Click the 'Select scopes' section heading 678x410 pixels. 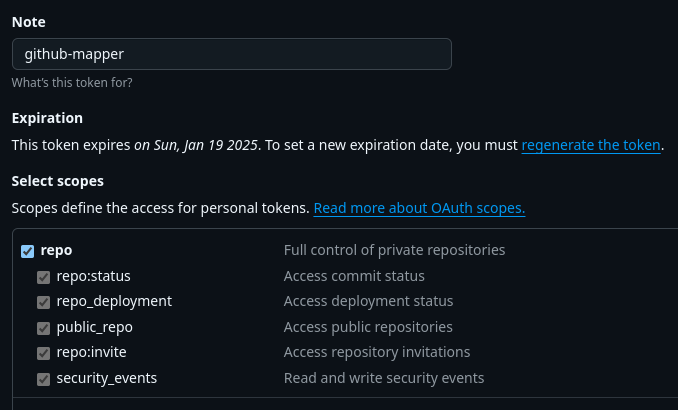pos(57,181)
